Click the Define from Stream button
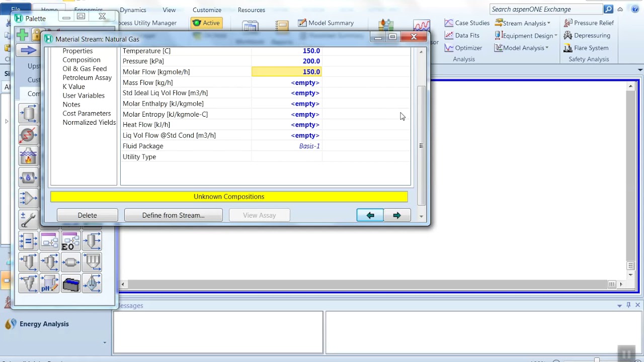Screen dimensions: 644x362 coord(173,215)
